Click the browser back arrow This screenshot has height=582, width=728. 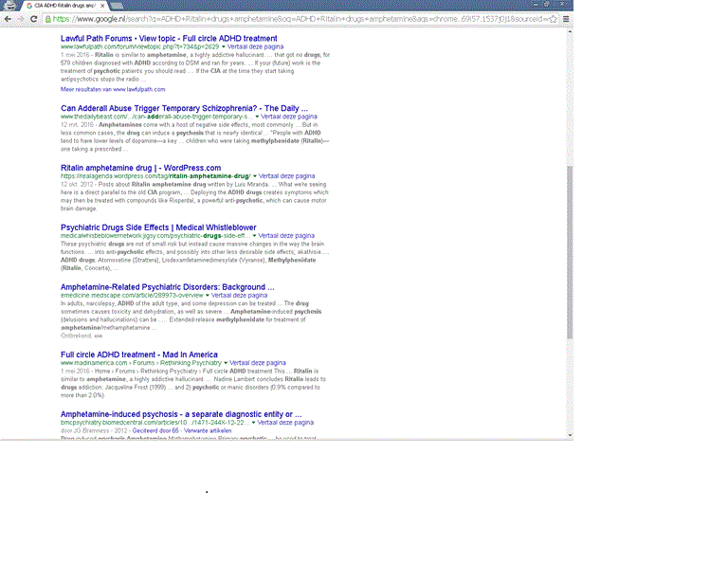8,19
